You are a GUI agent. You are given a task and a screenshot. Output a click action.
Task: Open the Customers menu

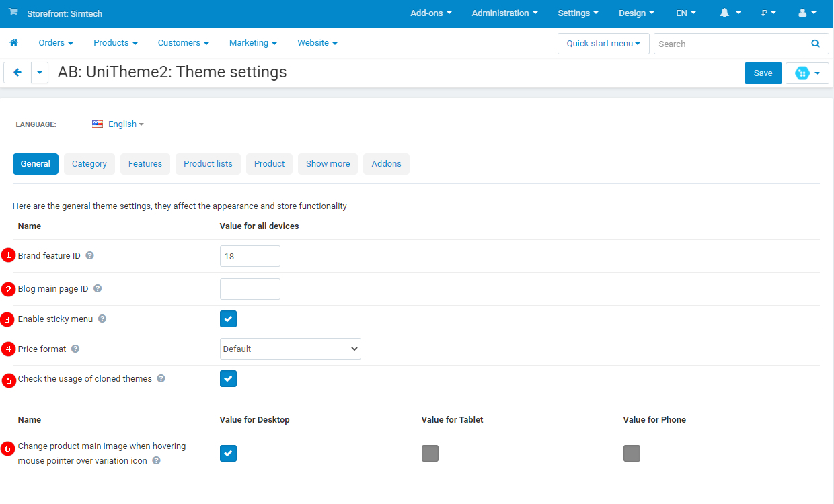[x=184, y=43]
